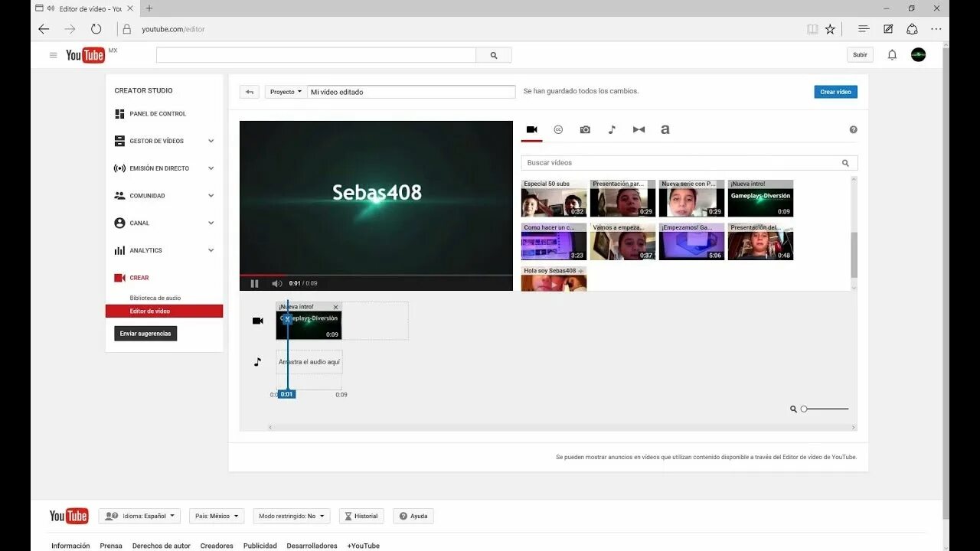The width and height of the screenshot is (980, 551).
Task: Open the browser reading view book icon
Action: (812, 29)
